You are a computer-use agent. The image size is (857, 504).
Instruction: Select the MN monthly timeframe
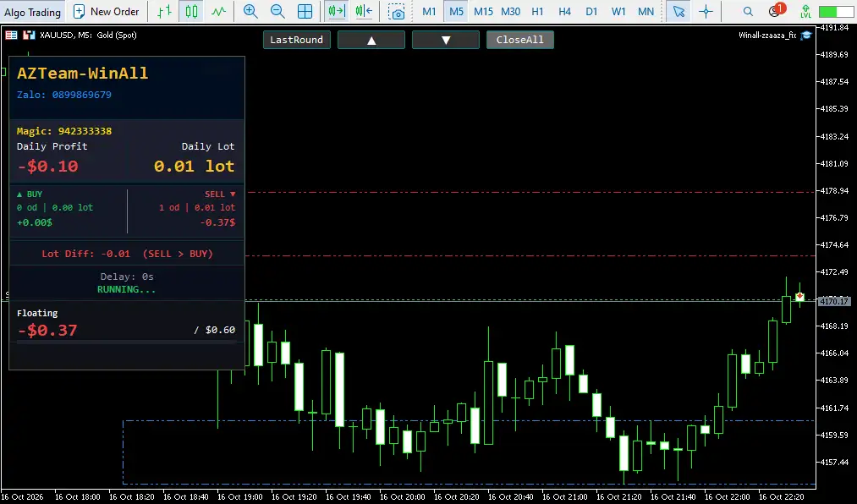point(645,12)
